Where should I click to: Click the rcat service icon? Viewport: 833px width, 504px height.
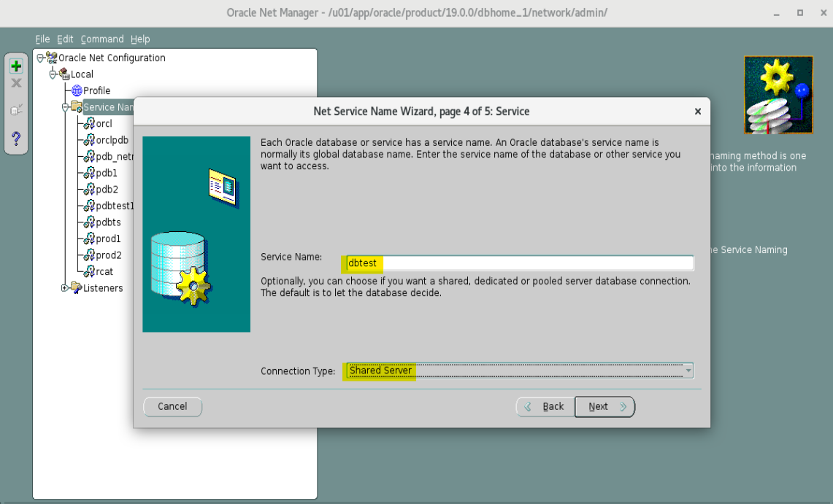pyautogui.click(x=89, y=271)
